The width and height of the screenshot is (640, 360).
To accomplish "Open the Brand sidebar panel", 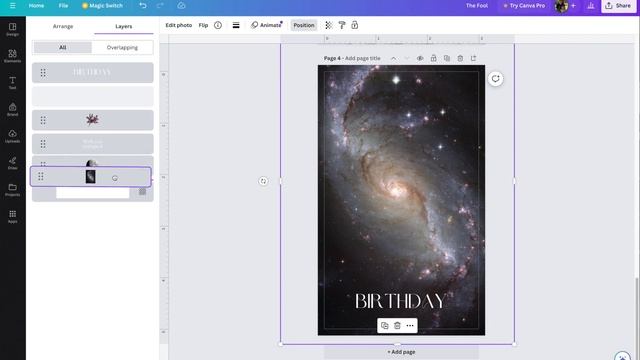I will click(x=13, y=109).
